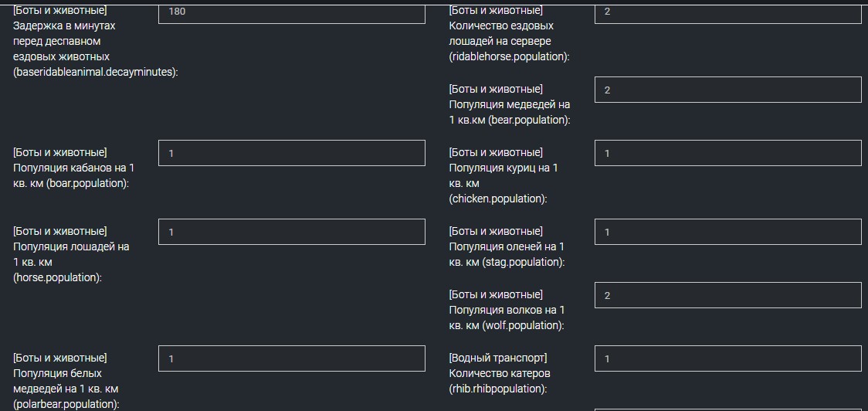Click the 'Популяция кабанов' label
Screen dimensions: 868x411
73,168
